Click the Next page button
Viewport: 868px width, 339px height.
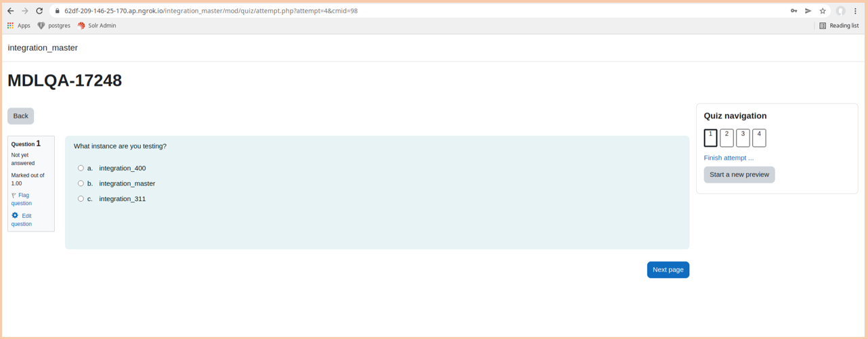668,269
